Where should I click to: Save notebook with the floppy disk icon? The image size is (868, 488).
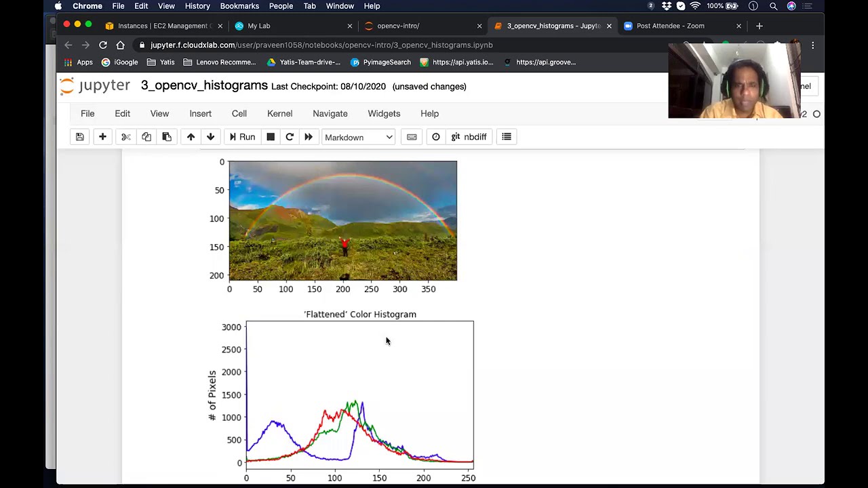click(79, 137)
